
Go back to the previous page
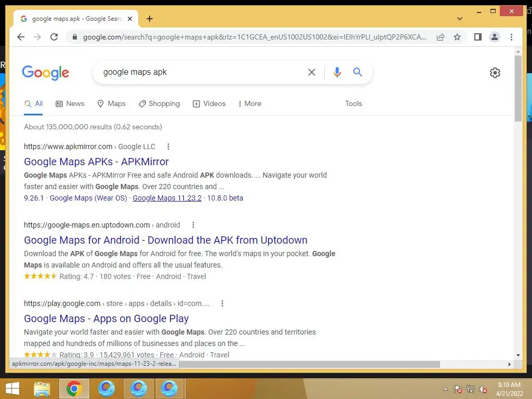coord(21,37)
